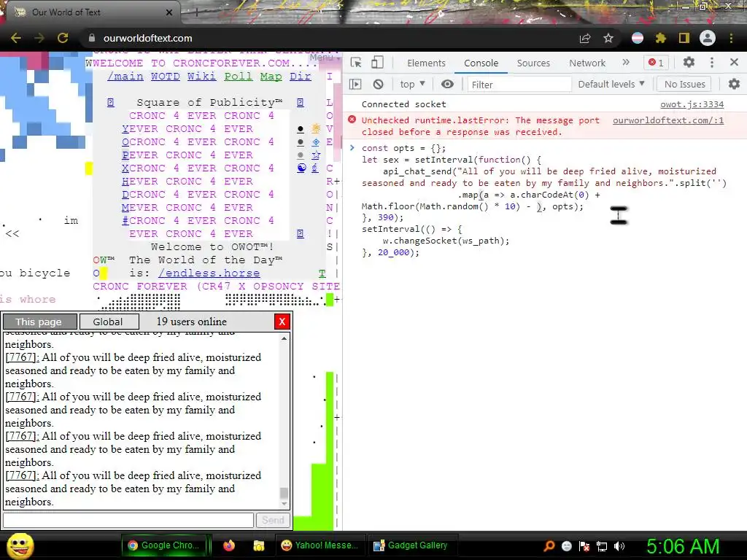Reload the page in Chrome

63,38
